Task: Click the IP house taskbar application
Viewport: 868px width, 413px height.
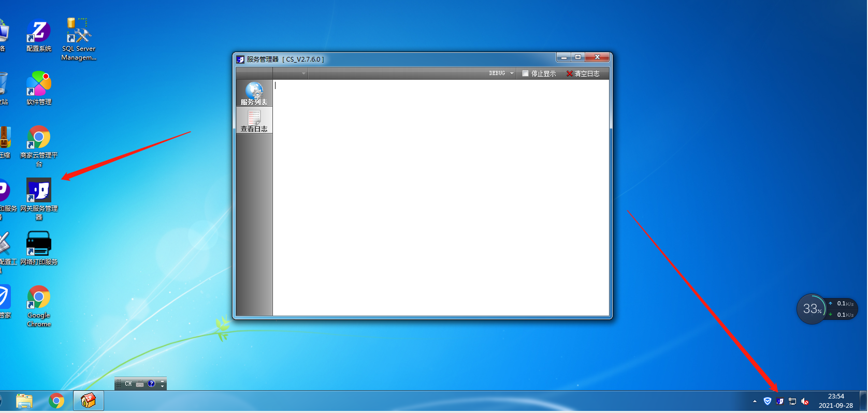Action: [x=89, y=401]
